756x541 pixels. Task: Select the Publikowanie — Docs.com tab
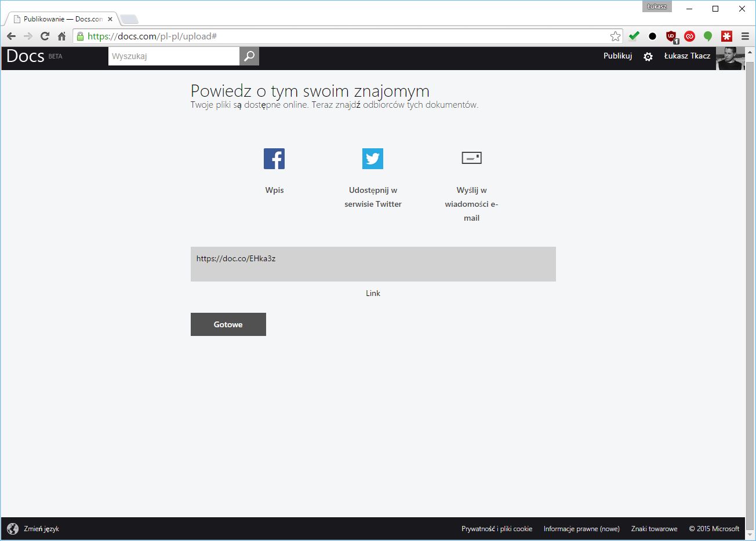coord(63,19)
